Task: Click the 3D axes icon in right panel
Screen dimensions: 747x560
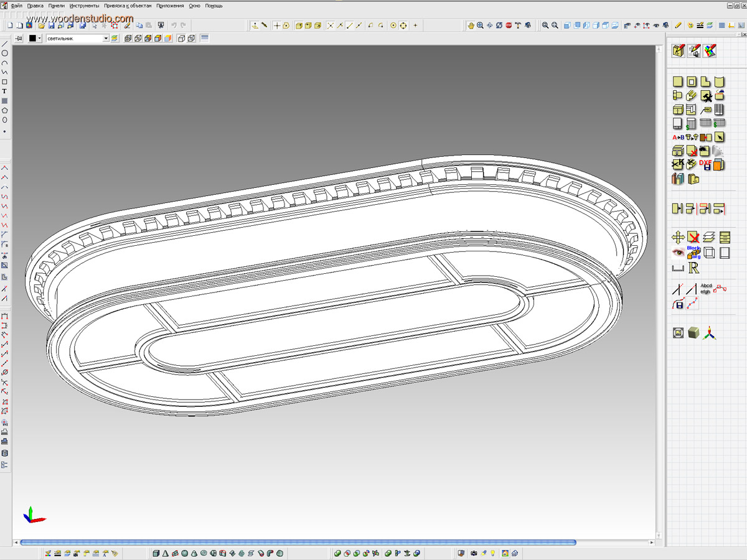Action: click(x=709, y=334)
